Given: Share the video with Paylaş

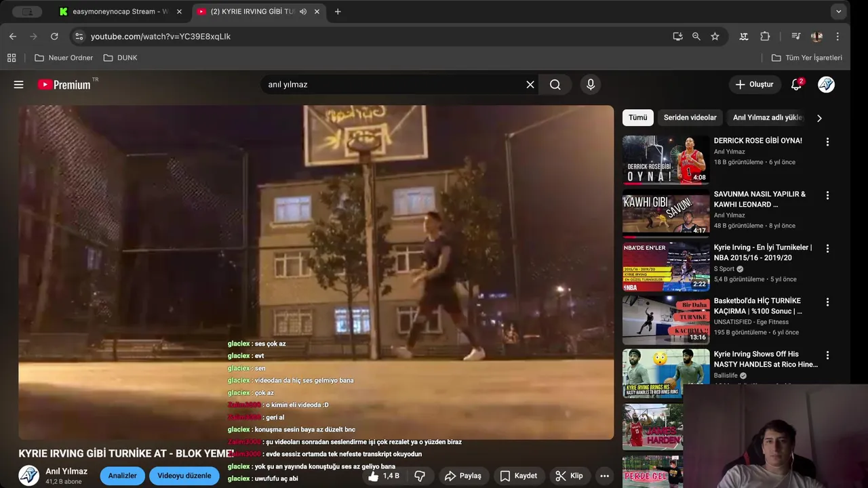Looking at the screenshot, I should point(463,476).
